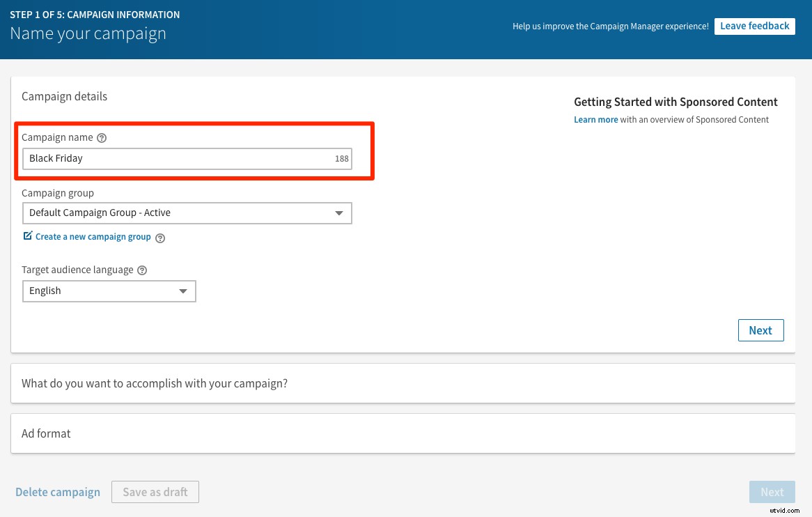The image size is (812, 517).
Task: Click the help icon beside Create a new campaign group
Action: click(160, 238)
